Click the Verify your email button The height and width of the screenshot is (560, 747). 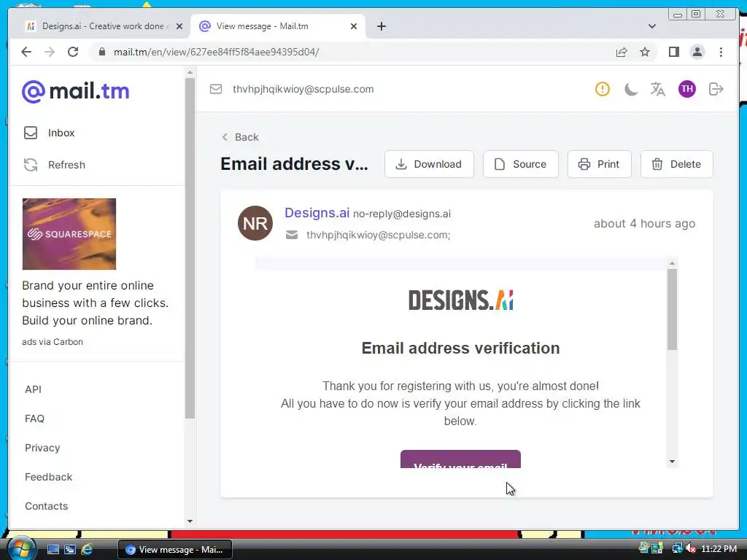[461, 459]
